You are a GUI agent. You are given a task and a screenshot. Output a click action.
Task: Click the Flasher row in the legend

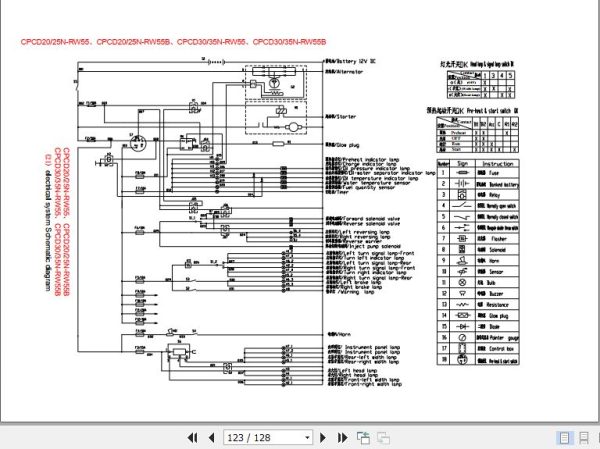point(478,238)
